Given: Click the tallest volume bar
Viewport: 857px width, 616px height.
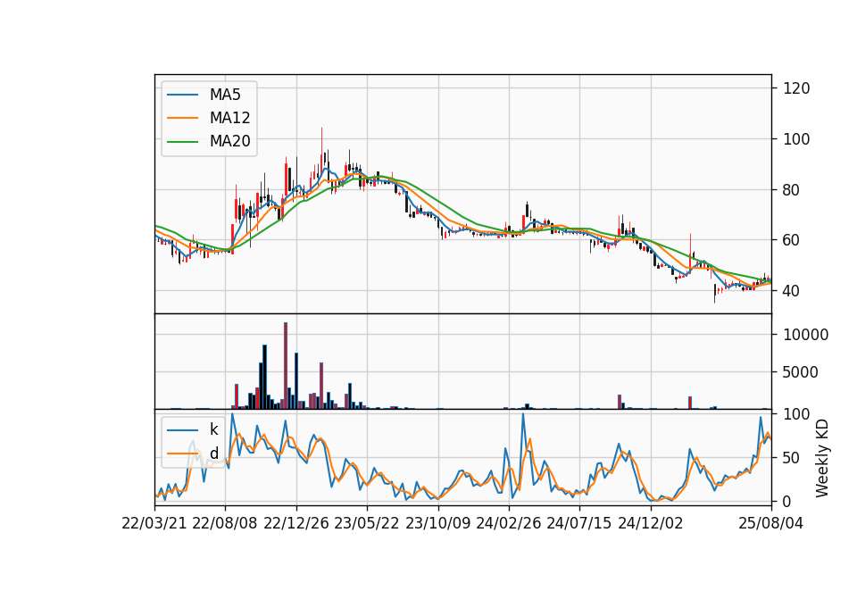Looking at the screenshot, I should click(286, 366).
